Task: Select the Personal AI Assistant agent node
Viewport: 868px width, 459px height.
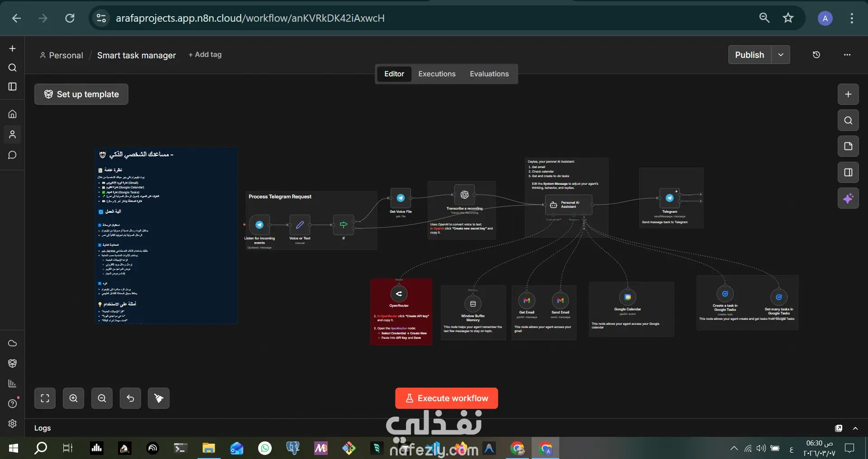Action: click(569, 205)
